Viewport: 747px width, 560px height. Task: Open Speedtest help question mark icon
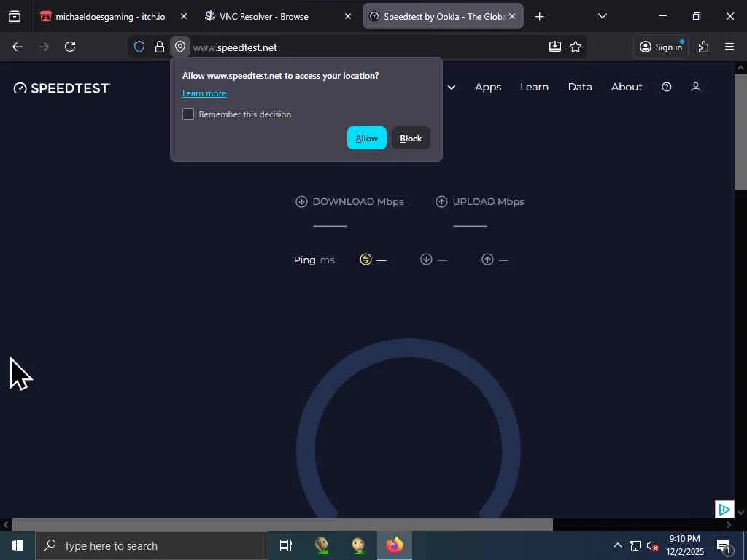coord(667,87)
